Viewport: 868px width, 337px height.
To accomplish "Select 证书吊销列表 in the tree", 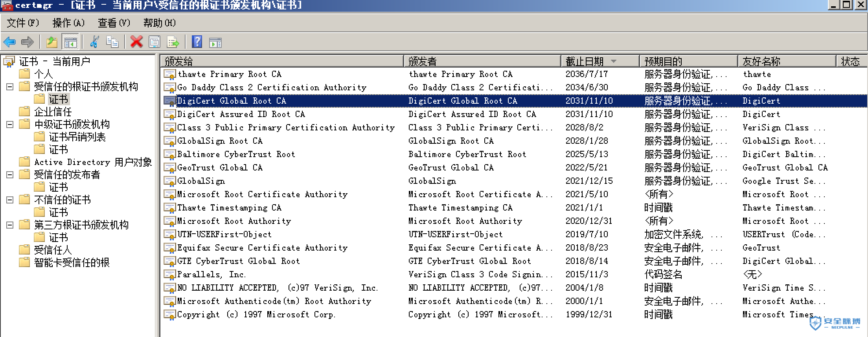I will click(77, 137).
